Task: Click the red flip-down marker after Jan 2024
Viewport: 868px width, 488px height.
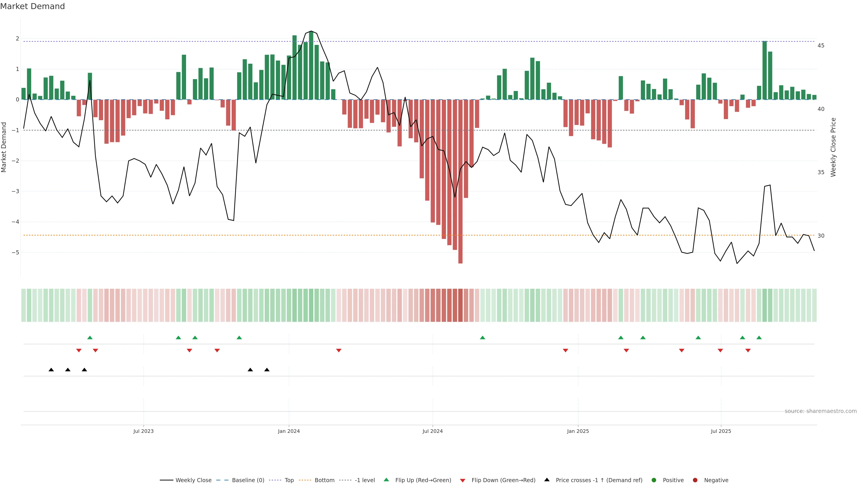Action: [x=339, y=351]
